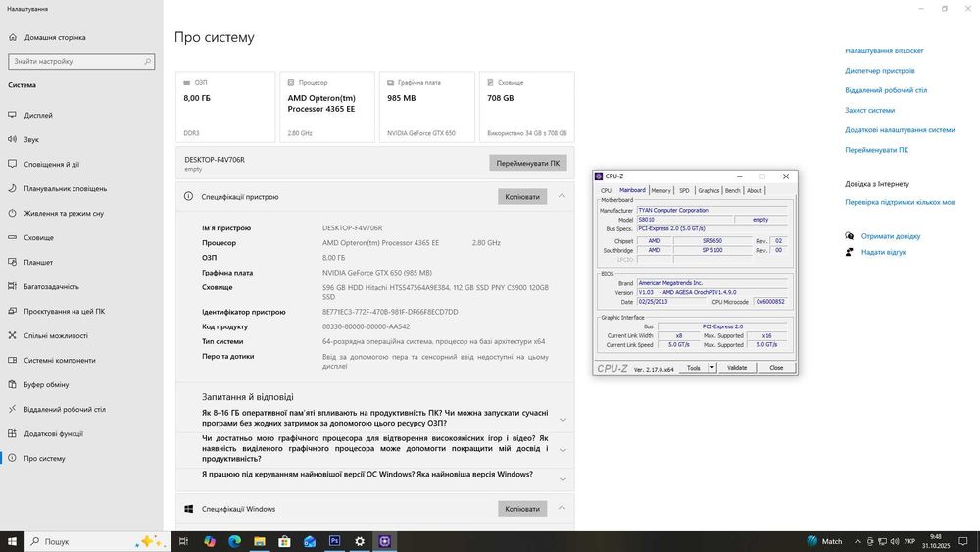Viewport: 980px width, 552px height.
Task: Open Захист системи link
Action: coord(869,110)
